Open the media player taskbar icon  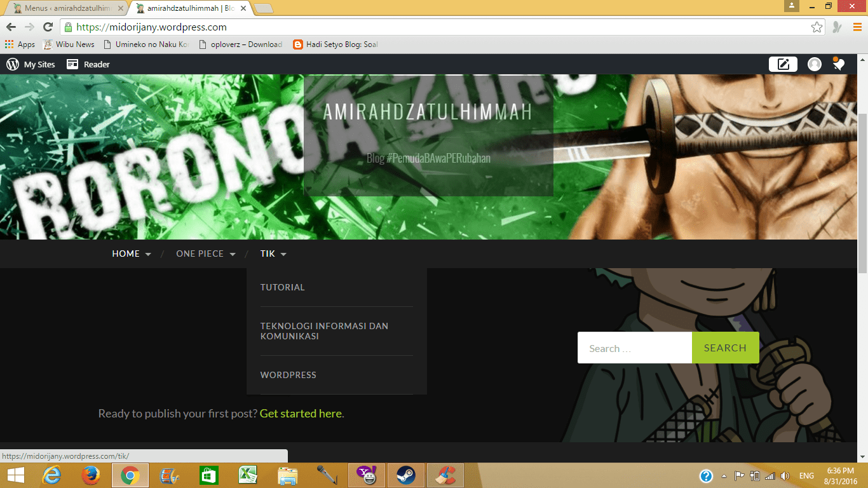tap(170, 475)
